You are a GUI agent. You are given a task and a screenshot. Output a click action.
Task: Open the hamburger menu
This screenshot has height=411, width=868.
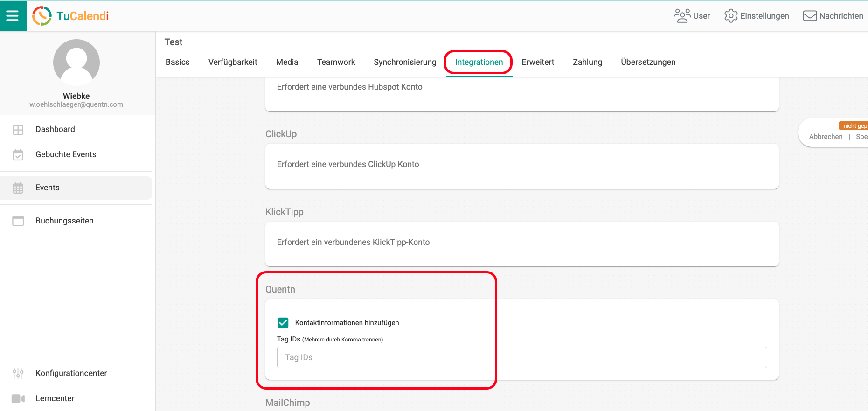tap(13, 16)
